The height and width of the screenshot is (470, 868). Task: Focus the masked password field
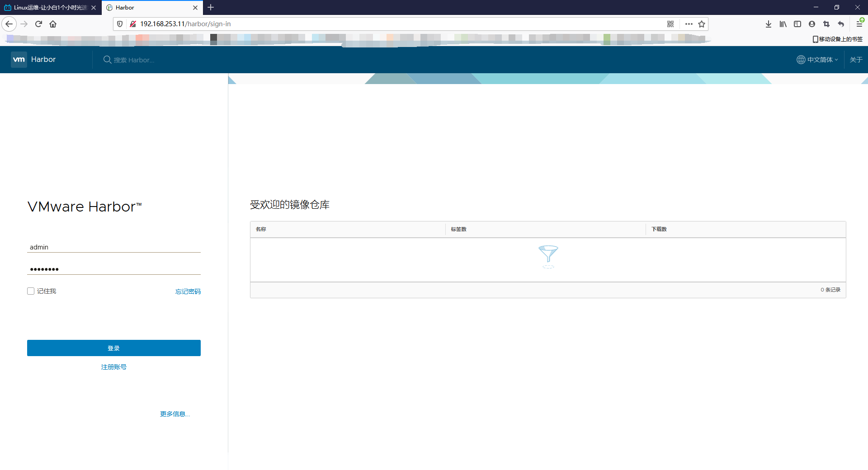point(114,269)
